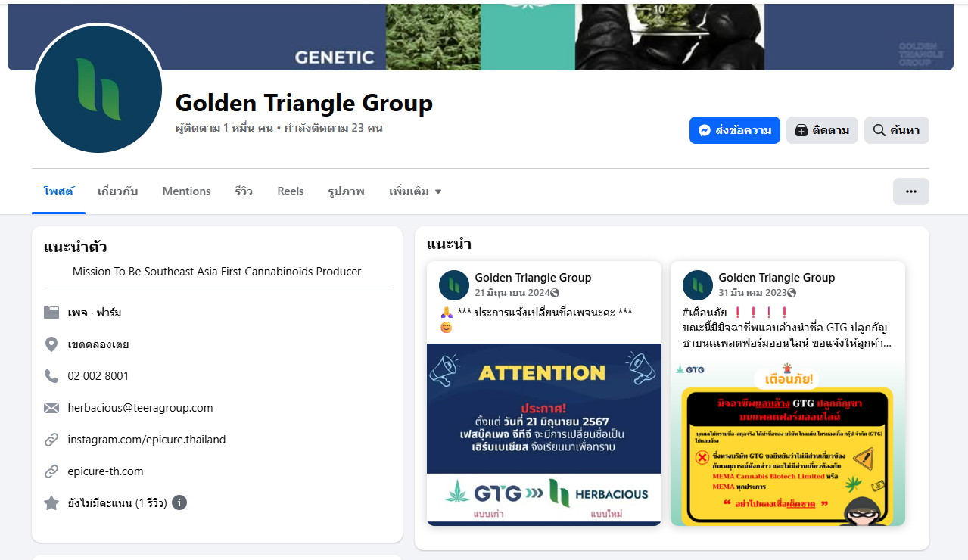Click the ค้นหา search button
Image resolution: width=968 pixels, height=560 pixels.
coord(896,130)
